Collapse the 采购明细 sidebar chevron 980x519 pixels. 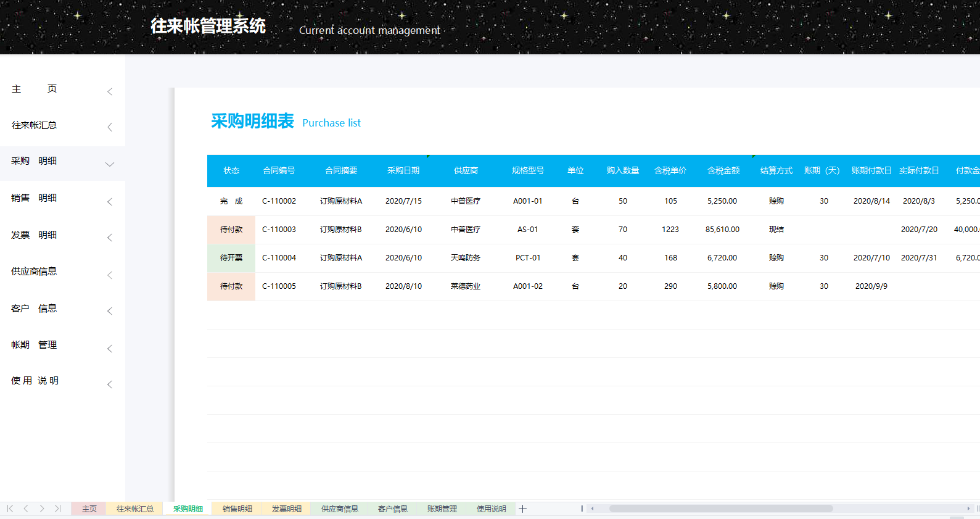(x=110, y=164)
